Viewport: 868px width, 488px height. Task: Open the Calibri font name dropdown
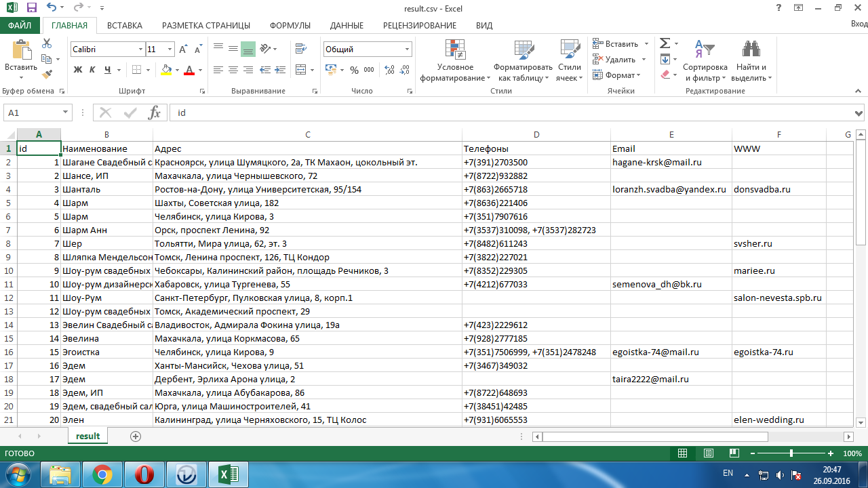(141, 49)
